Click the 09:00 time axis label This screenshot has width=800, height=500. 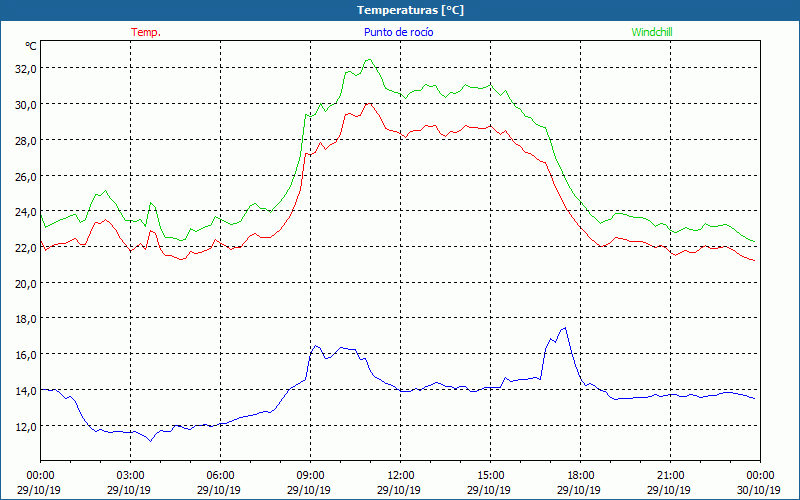pos(310,476)
